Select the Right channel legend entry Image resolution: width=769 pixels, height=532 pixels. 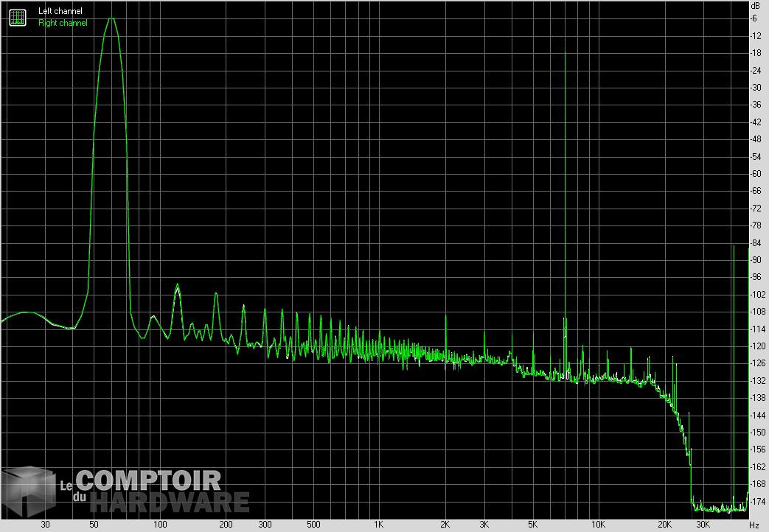point(63,23)
